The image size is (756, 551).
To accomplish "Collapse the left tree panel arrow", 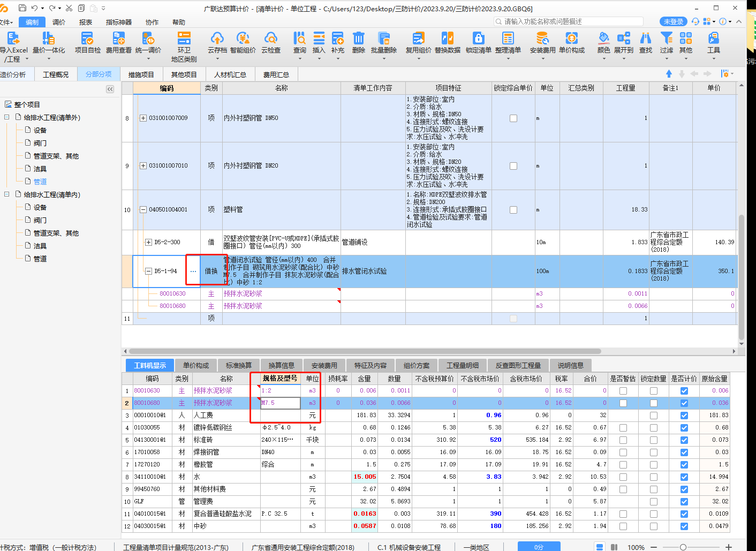I will point(110,89).
